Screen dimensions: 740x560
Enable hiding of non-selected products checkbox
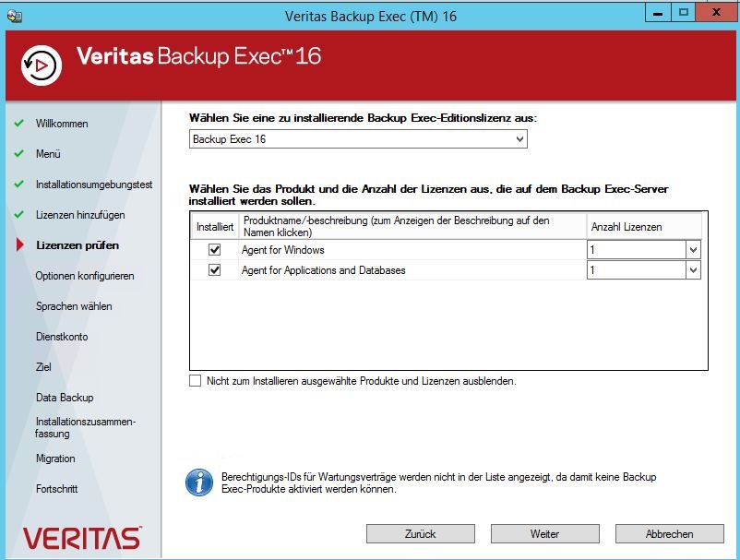click(195, 381)
